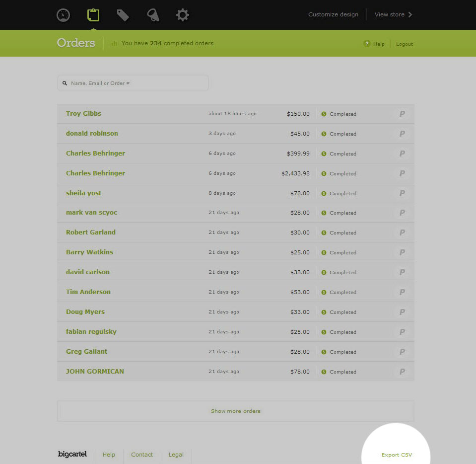Click the bigcartel footer logo

tap(72, 454)
